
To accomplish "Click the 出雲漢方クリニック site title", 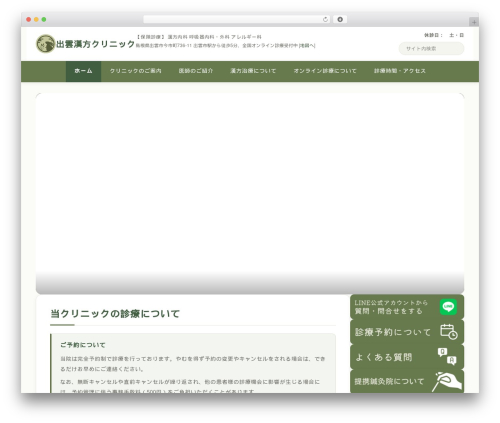I will click(x=95, y=44).
